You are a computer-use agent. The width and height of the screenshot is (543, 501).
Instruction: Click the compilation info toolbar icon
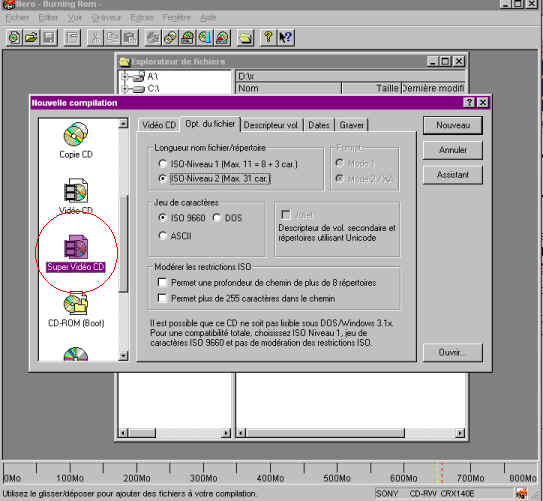pyautogui.click(x=72, y=37)
